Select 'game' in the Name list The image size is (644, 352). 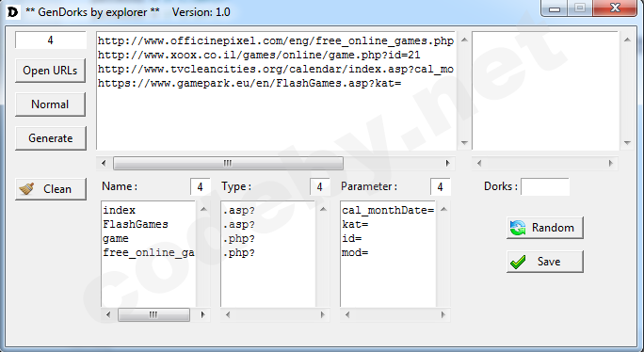[116, 239]
